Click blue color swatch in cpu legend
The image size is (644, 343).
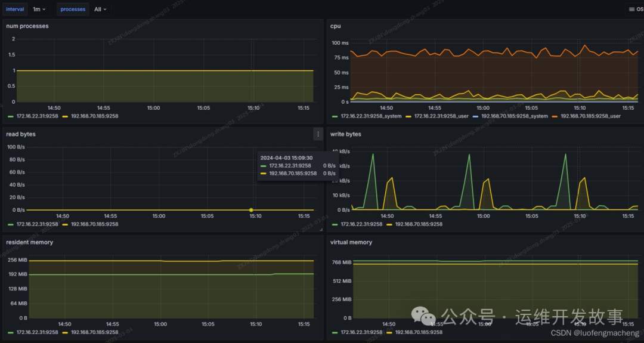tap(475, 117)
